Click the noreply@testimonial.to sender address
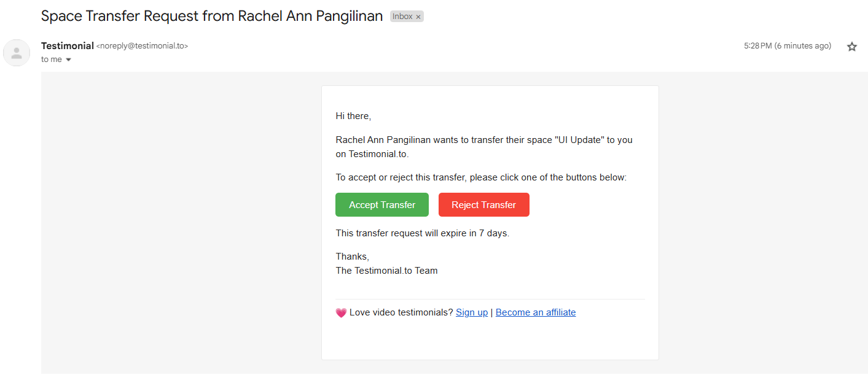 click(x=142, y=46)
